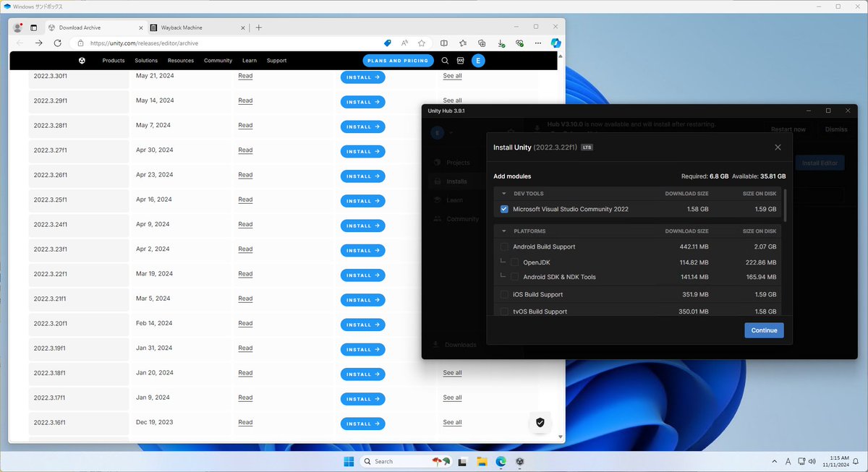Click INSTALL for version 2022.3.16f1

click(x=363, y=424)
